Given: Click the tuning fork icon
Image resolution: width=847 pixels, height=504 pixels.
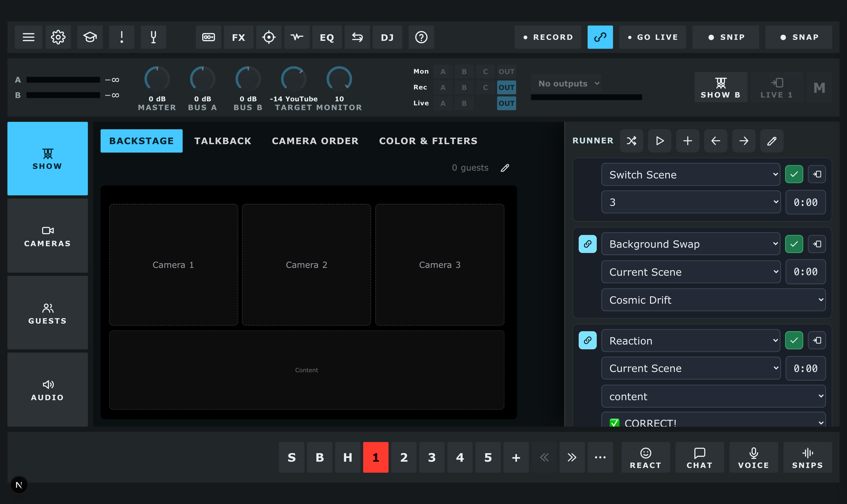Looking at the screenshot, I should coord(154,37).
